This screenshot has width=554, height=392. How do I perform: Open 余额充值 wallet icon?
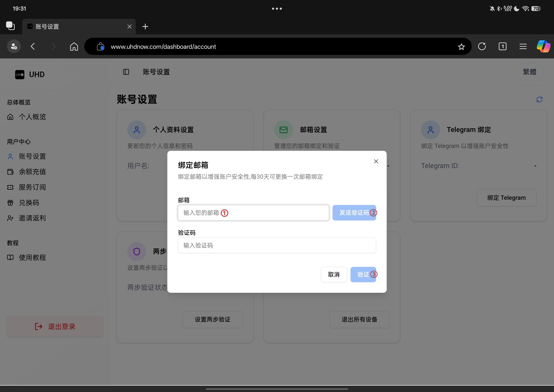10,172
